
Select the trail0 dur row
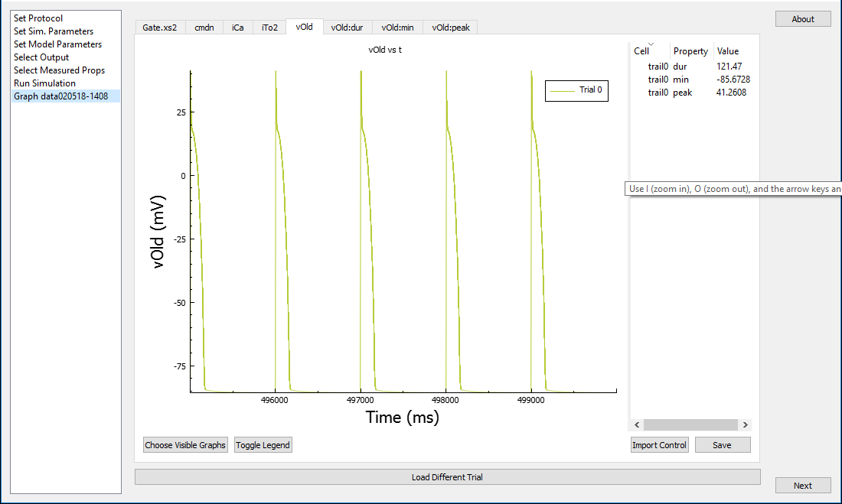coord(691,67)
